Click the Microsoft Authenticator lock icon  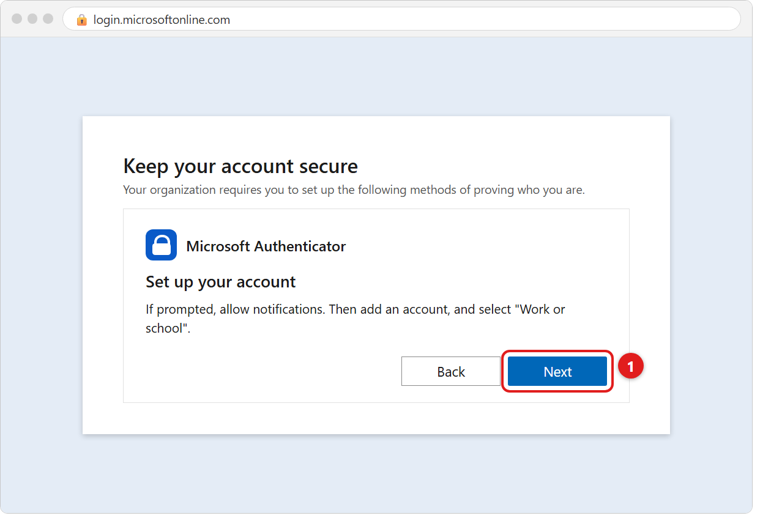161,245
